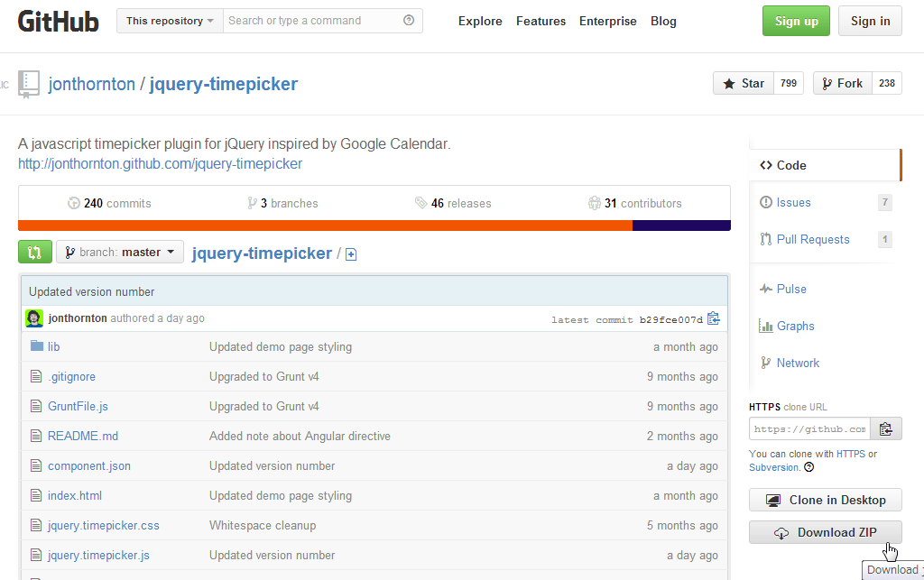Open the jquery-timepicker repository title link
The width and height of the screenshot is (924, 580).
(224, 84)
